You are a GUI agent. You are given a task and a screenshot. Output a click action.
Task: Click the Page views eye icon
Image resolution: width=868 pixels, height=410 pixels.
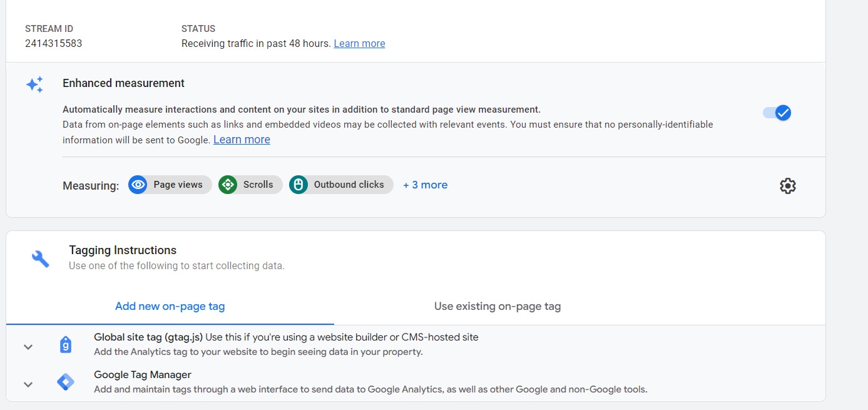tap(138, 185)
